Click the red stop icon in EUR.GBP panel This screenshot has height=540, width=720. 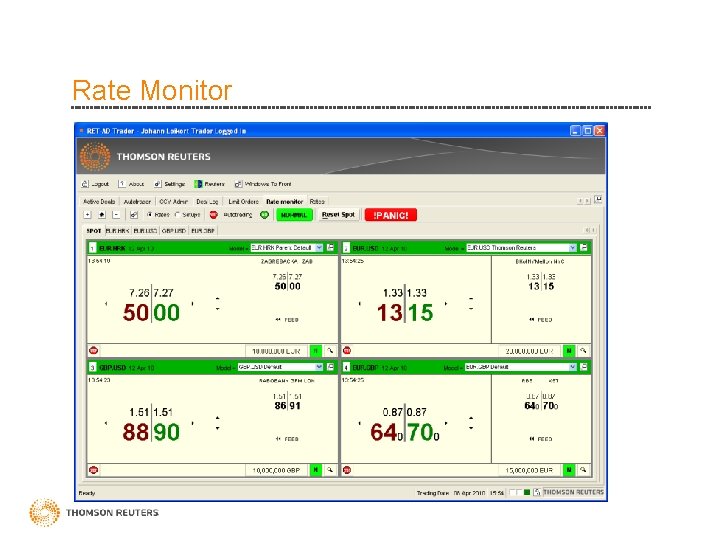coord(347,470)
